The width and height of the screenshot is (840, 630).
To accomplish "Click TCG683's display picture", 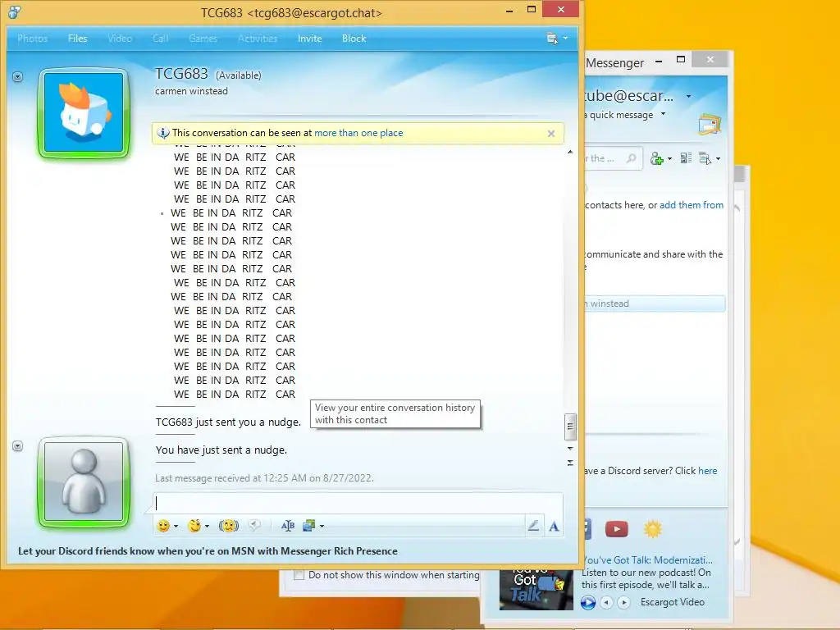I will [x=84, y=113].
